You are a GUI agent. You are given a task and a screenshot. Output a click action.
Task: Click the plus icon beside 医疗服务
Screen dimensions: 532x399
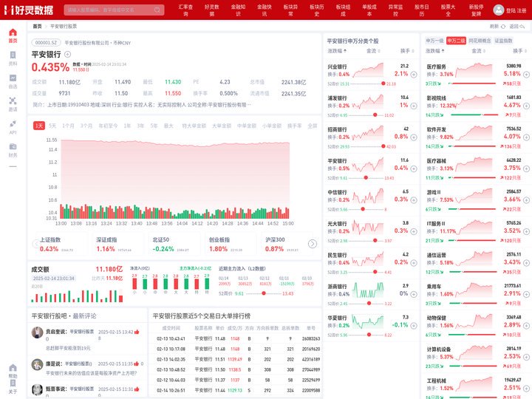pos(526,75)
